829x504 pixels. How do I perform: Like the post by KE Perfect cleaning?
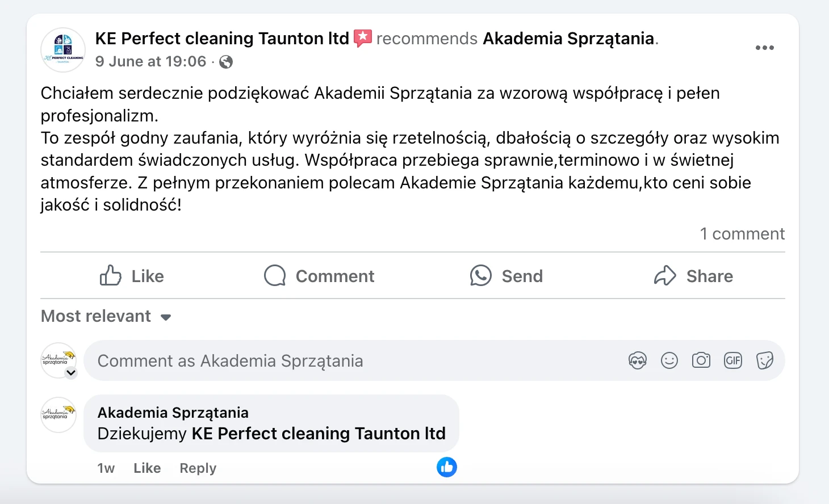click(x=132, y=276)
